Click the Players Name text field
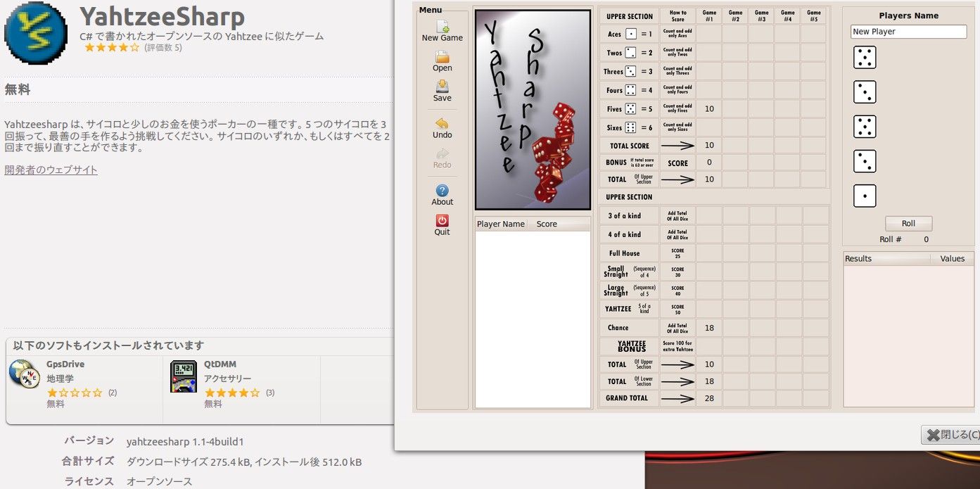The height and width of the screenshot is (489, 980). coord(908,32)
